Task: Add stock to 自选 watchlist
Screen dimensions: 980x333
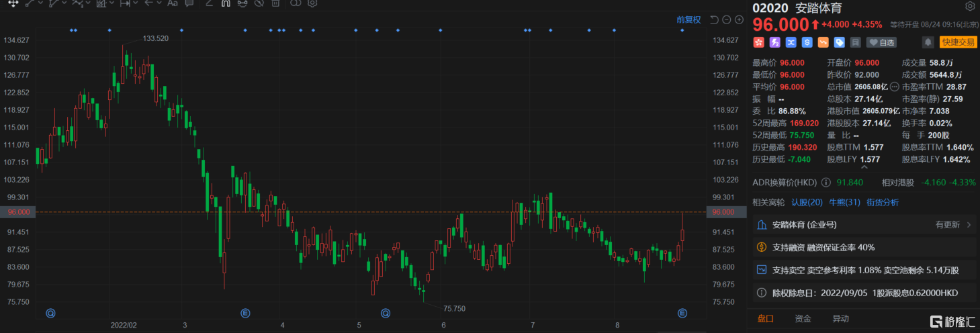Action: point(882,42)
